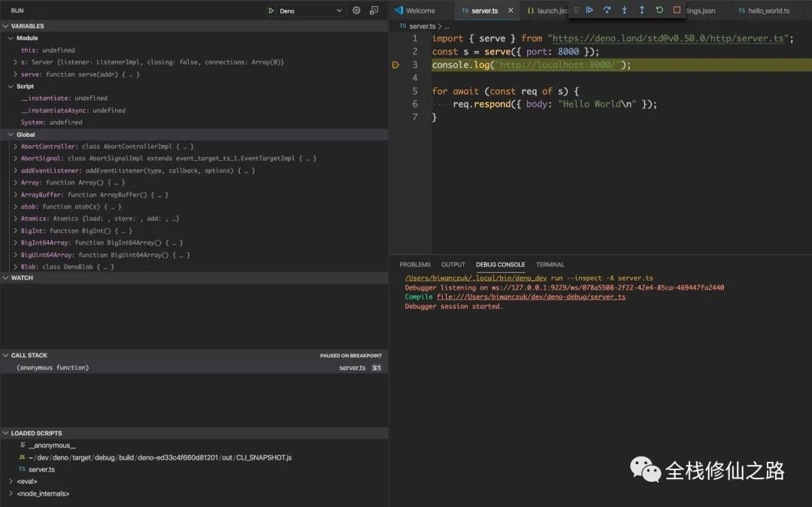Click the server.ts breadcrumb

tap(422, 26)
